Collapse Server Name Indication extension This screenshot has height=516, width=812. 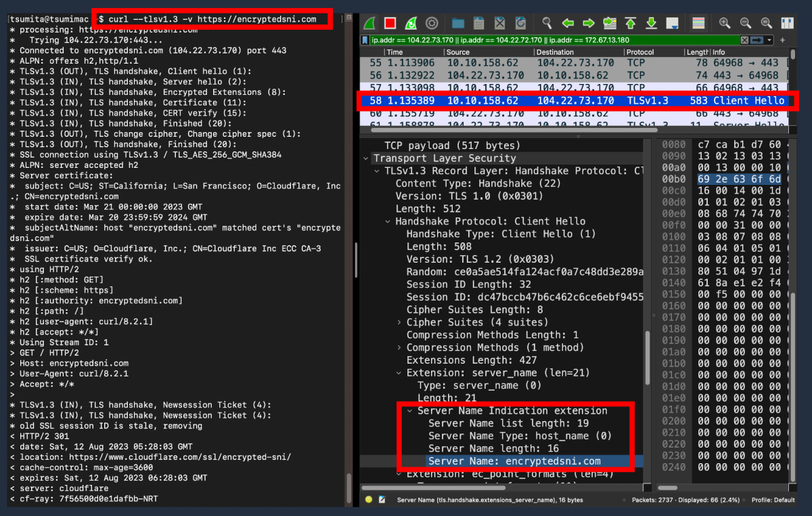tap(410, 410)
